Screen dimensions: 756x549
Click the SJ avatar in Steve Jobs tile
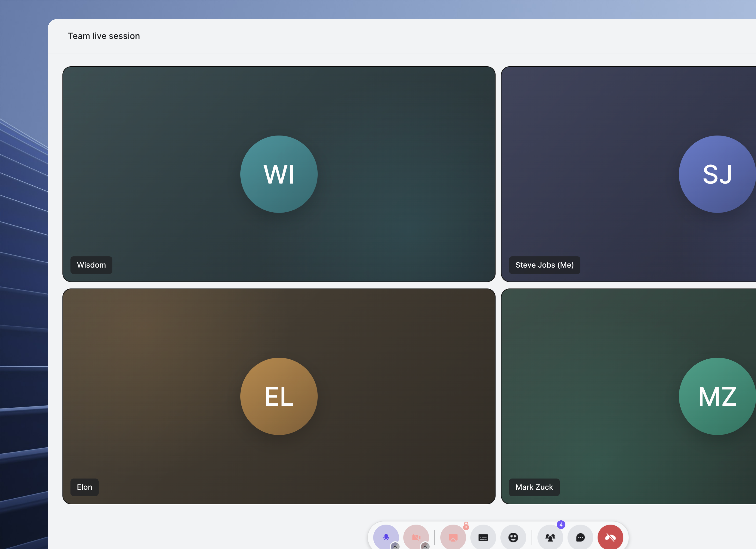(717, 174)
